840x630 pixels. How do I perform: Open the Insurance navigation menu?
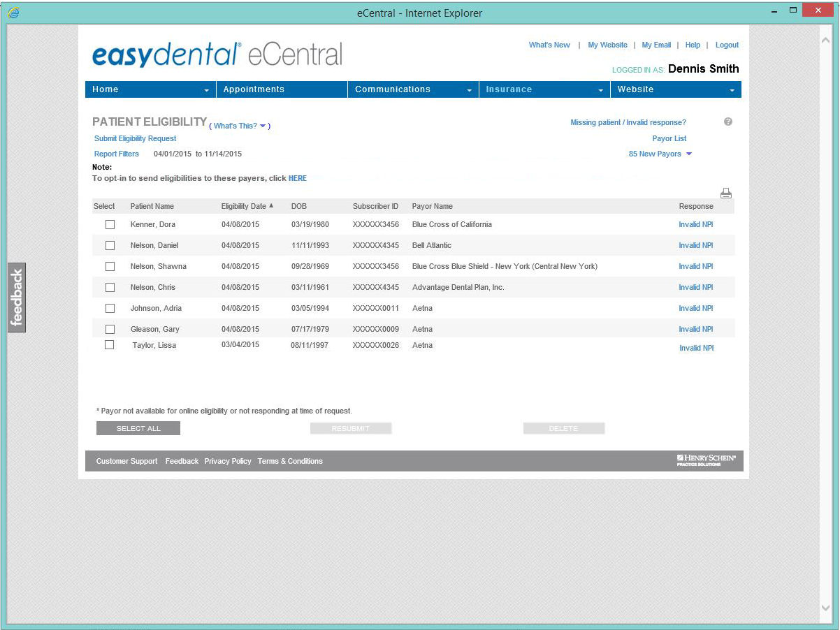point(544,89)
